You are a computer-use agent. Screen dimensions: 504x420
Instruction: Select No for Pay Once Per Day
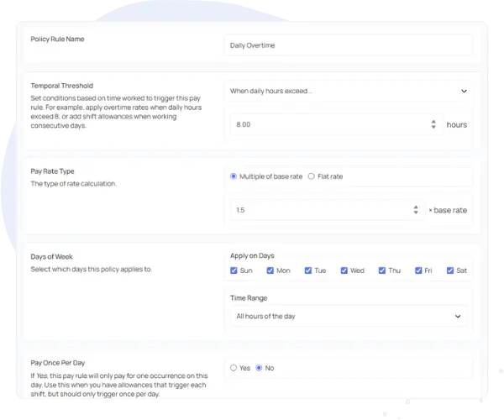click(259, 368)
